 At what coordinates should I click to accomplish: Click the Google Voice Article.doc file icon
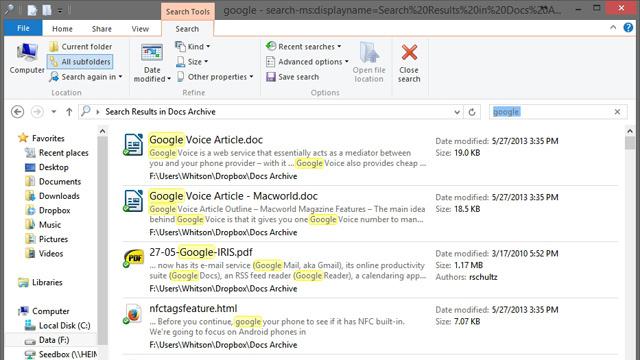[133, 144]
